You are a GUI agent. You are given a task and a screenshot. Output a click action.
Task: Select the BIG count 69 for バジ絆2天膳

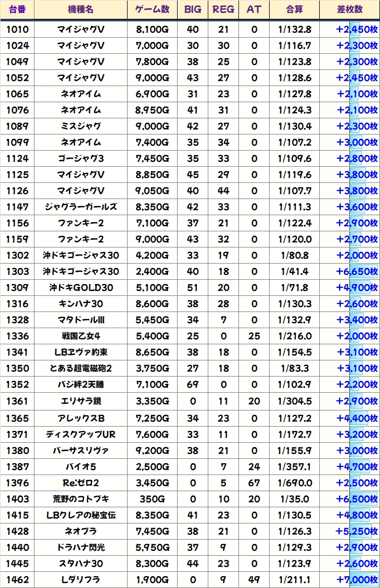192,385
